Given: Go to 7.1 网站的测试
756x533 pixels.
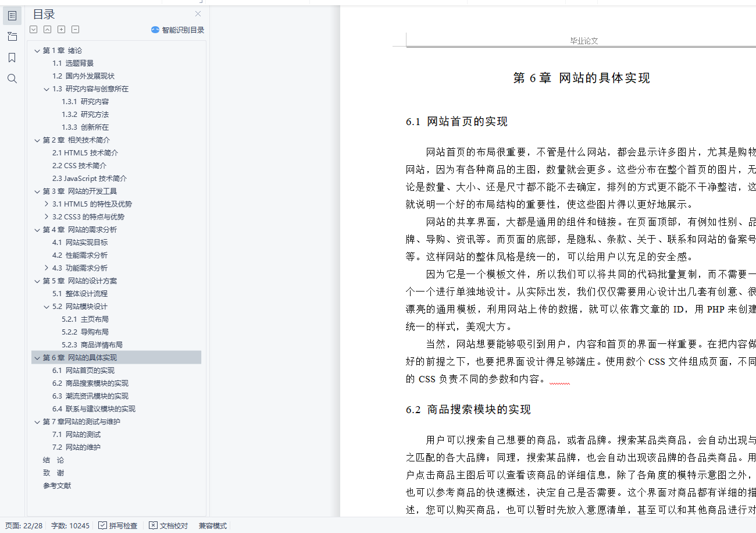Looking at the screenshot, I should (76, 435).
